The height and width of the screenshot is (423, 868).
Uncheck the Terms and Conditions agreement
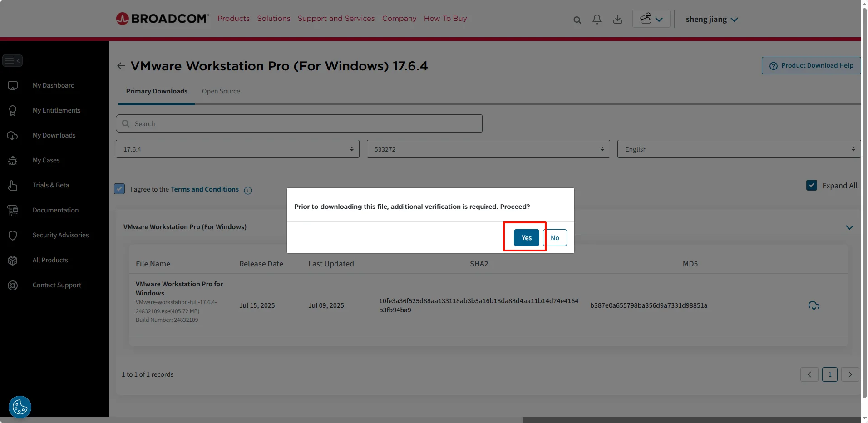click(119, 189)
